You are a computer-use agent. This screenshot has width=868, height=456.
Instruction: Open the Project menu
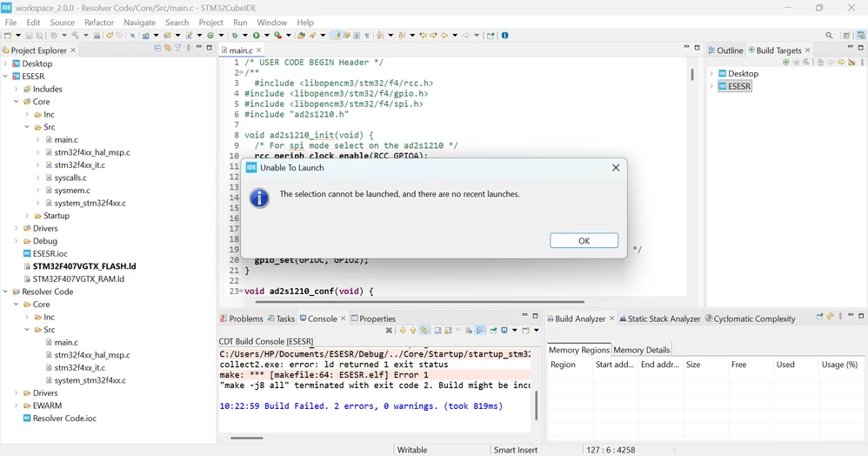tap(210, 22)
